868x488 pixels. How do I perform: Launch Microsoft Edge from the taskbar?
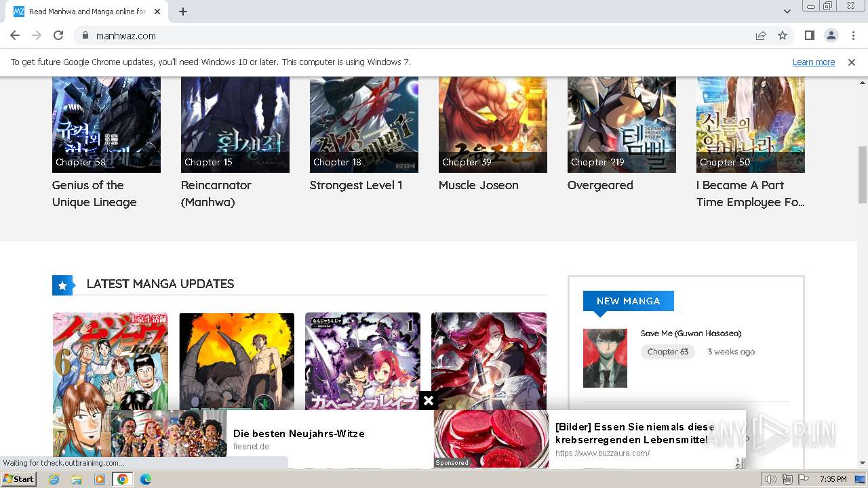tap(145, 479)
